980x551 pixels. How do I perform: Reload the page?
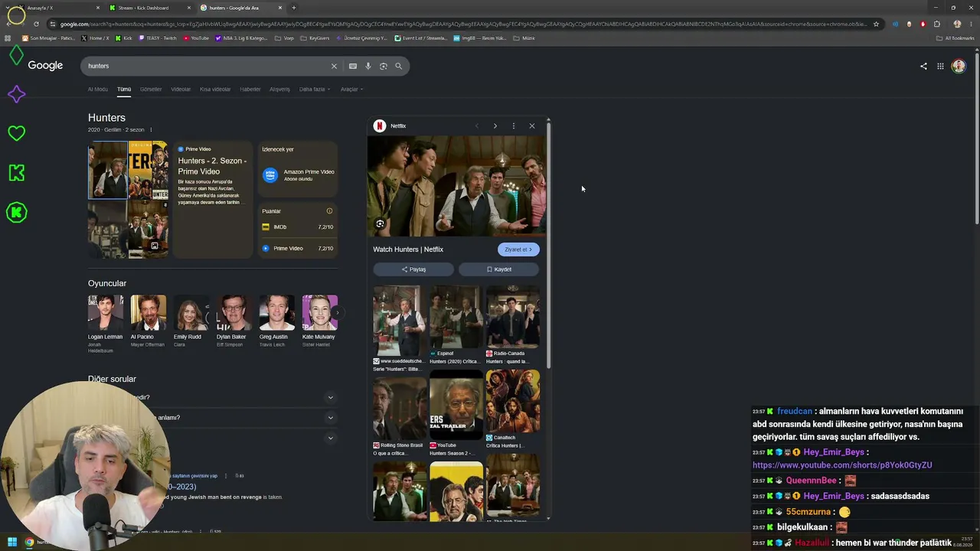[x=36, y=24]
